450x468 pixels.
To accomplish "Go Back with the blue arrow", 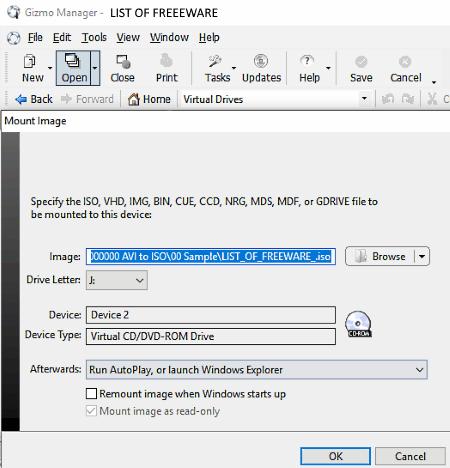I will pyautogui.click(x=21, y=99).
